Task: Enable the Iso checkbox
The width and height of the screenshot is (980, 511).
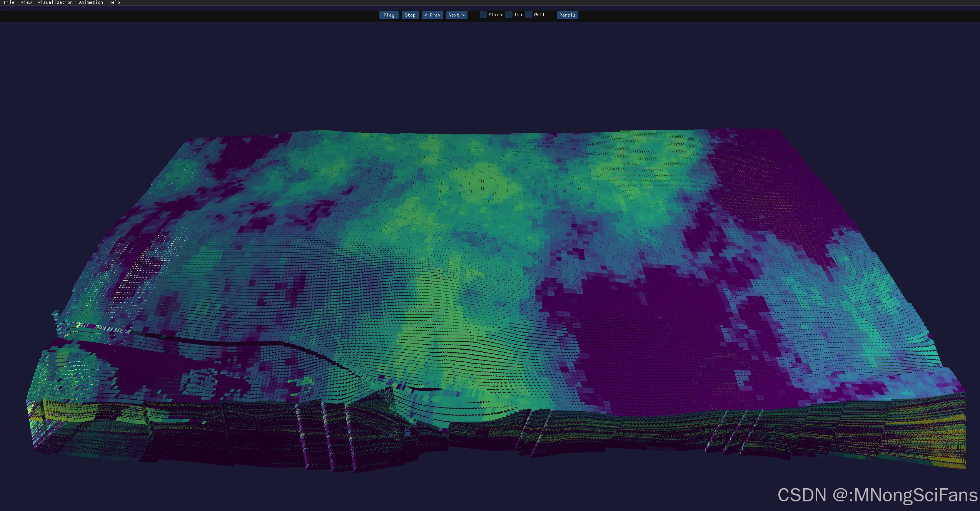Action: pos(509,15)
